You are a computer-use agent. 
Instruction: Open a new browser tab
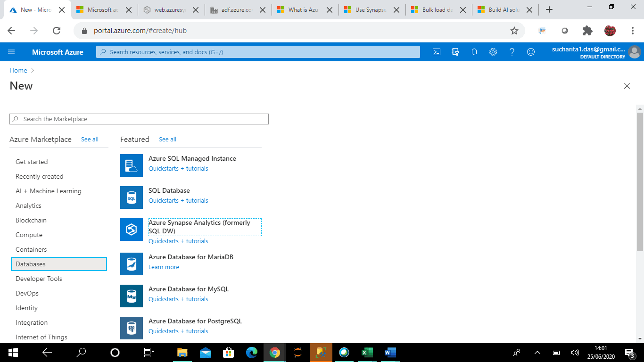pyautogui.click(x=549, y=9)
